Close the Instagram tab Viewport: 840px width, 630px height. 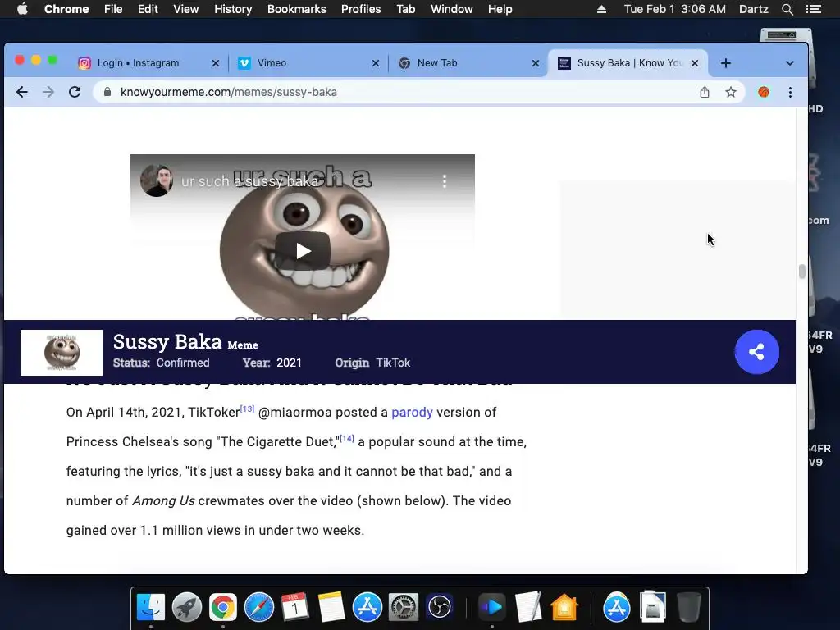click(x=216, y=63)
